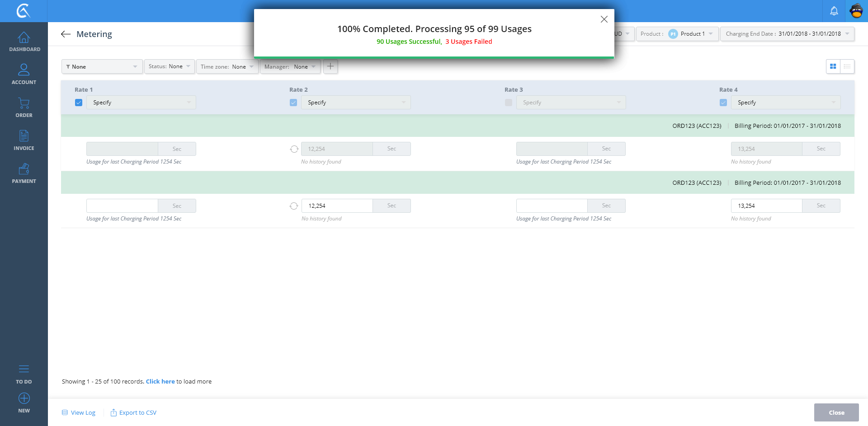
Task: Click the plus icon to add filter
Action: point(330,66)
